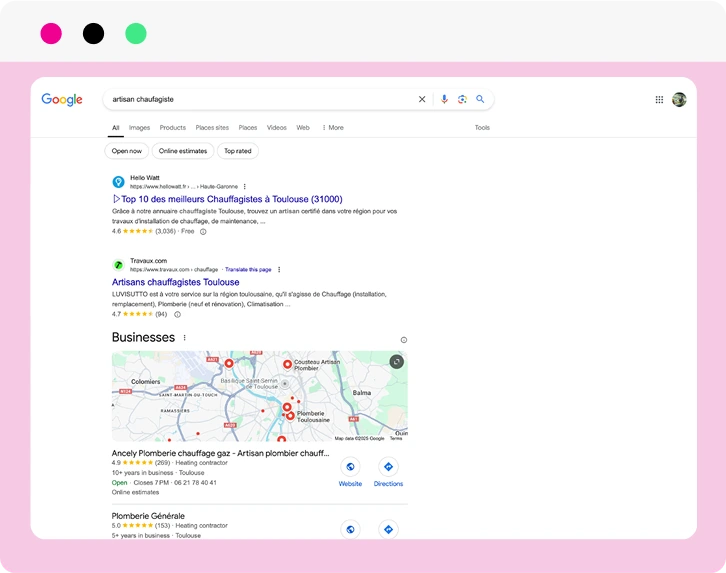The image size is (726, 573).
Task: Open the Google apps grid
Action: [x=659, y=100]
